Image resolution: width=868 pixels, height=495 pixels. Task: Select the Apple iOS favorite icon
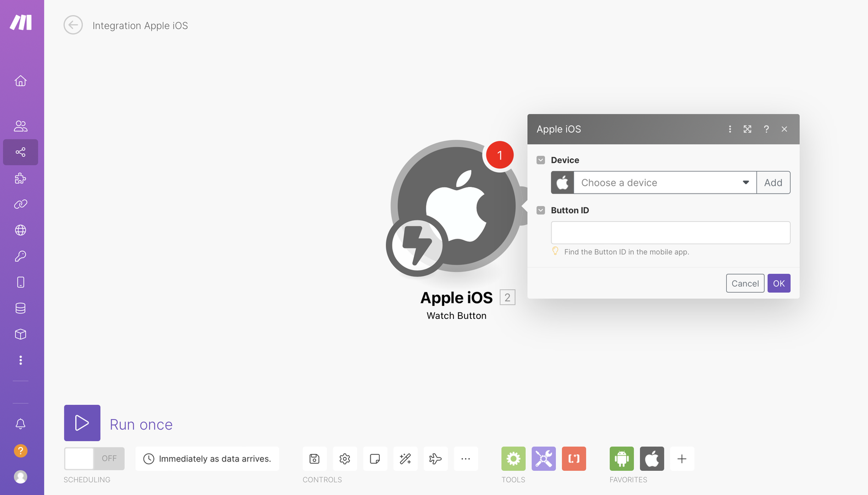(x=652, y=459)
